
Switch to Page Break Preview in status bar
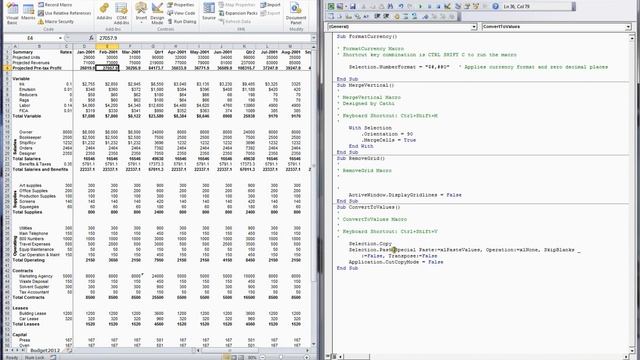pyautogui.click(x=242, y=358)
